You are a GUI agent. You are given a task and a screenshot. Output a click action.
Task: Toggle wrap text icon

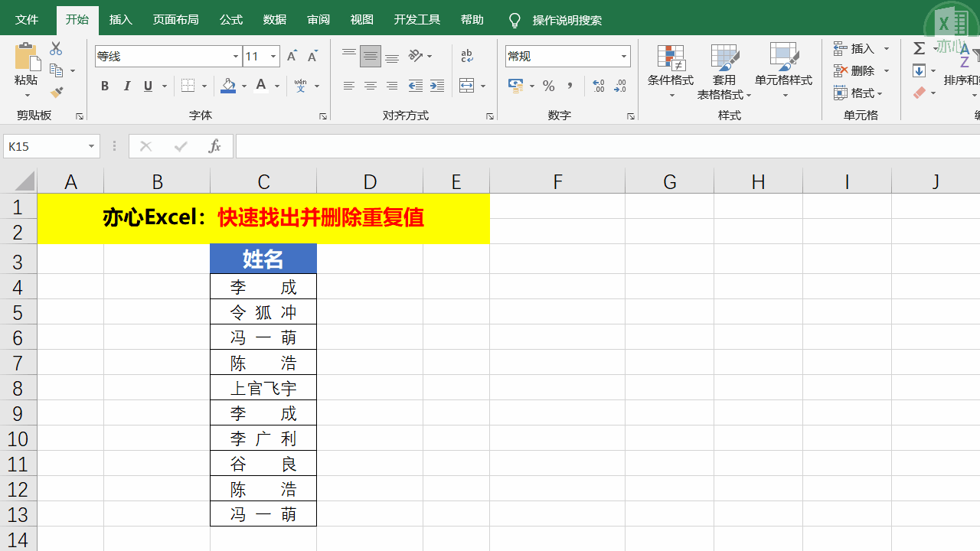tap(467, 56)
